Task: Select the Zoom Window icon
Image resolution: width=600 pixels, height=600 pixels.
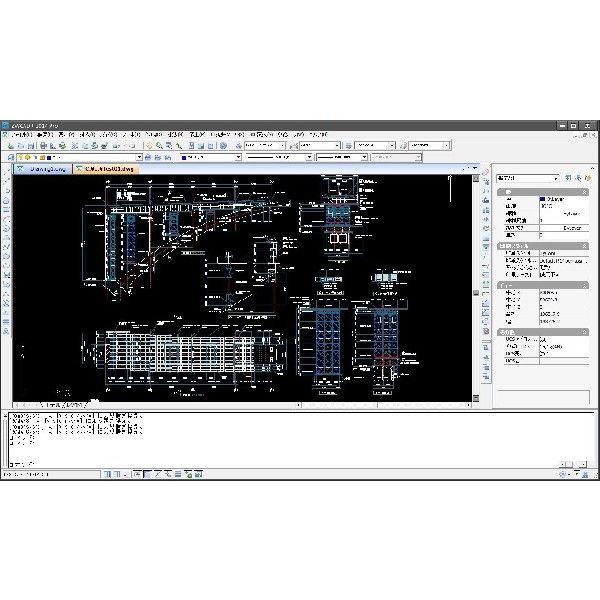Action: coord(169,146)
